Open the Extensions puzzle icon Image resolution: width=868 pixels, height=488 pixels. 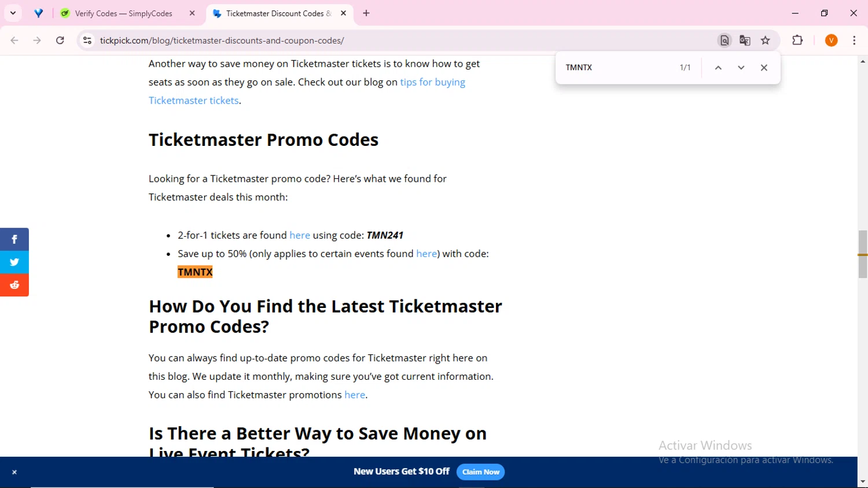pos(797,41)
